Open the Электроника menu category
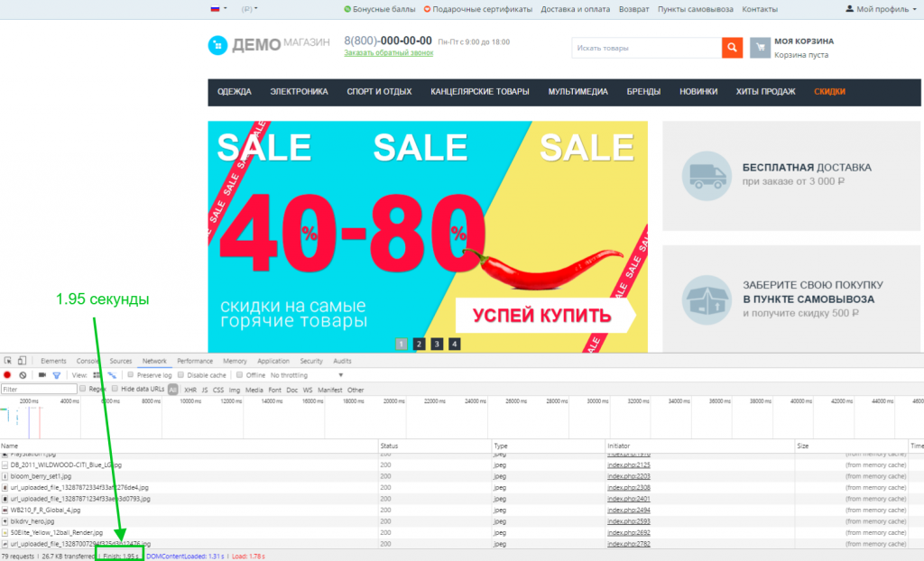Screen dimensions: 924x561 click(x=299, y=92)
